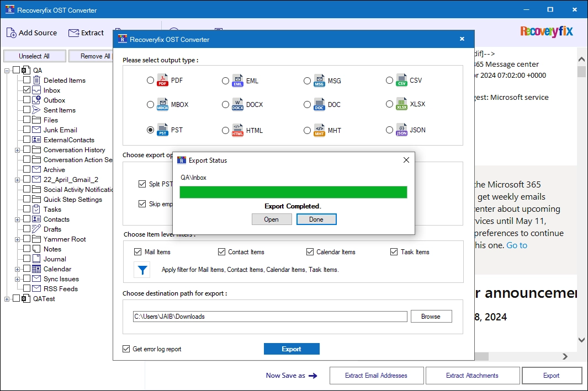Click the Extract Email Addresses button
Image resolution: width=588 pixels, height=391 pixels.
377,376
